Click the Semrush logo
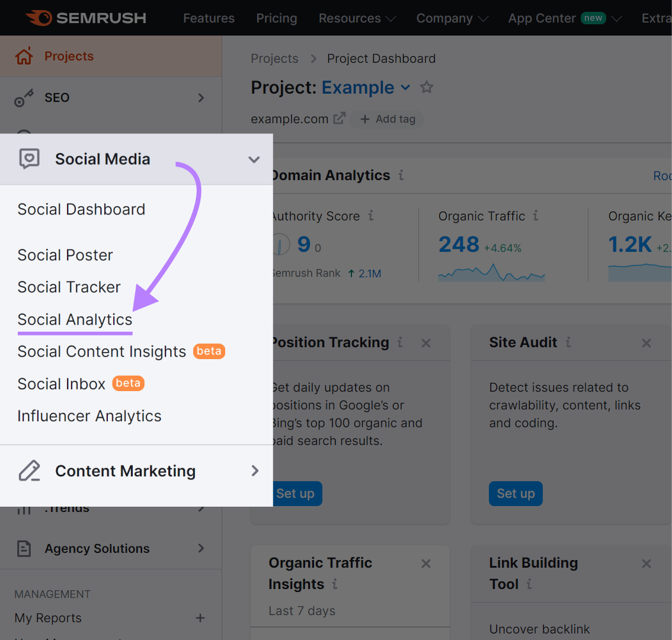This screenshot has height=640, width=672. click(86, 18)
